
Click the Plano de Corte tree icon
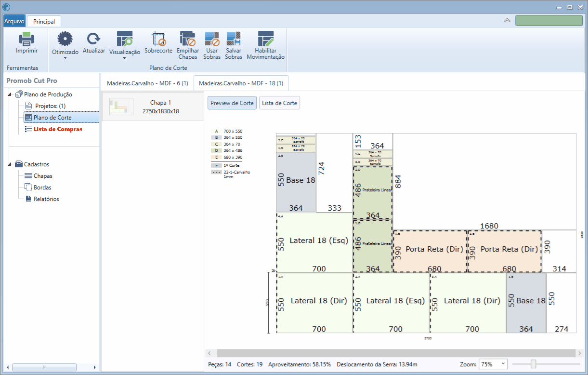[28, 118]
